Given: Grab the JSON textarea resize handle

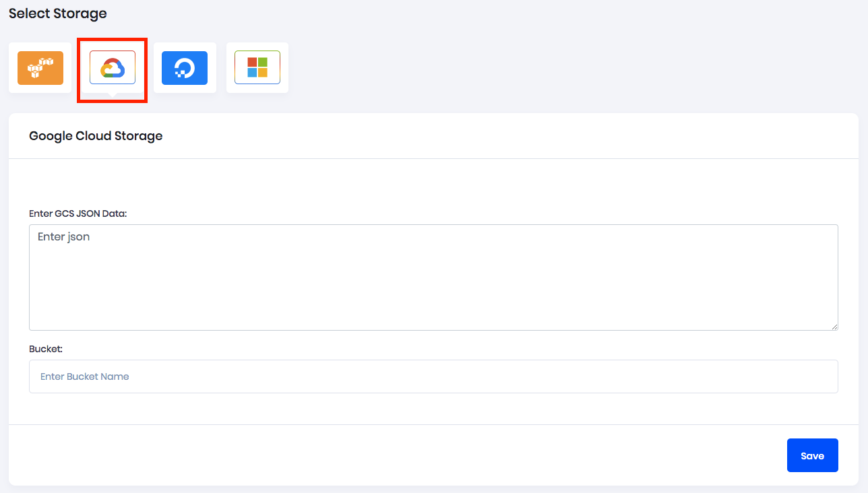Looking at the screenshot, I should pos(834,326).
